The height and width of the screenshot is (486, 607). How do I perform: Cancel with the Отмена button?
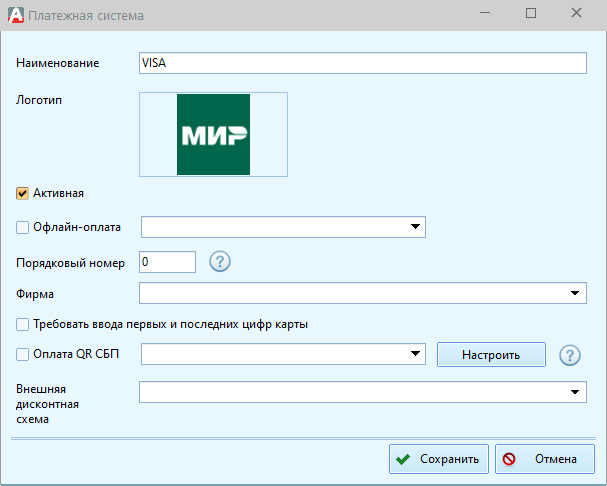[545, 459]
